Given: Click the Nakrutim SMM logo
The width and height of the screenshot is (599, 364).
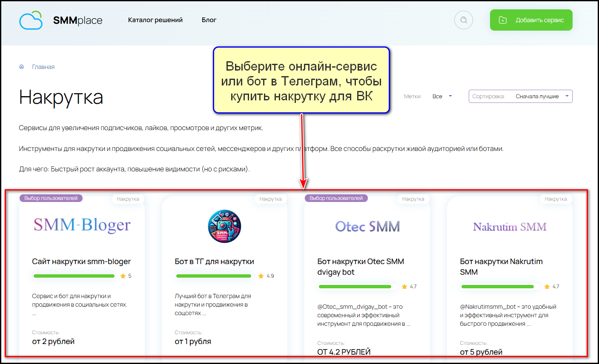Looking at the screenshot, I should pyautogui.click(x=510, y=227).
